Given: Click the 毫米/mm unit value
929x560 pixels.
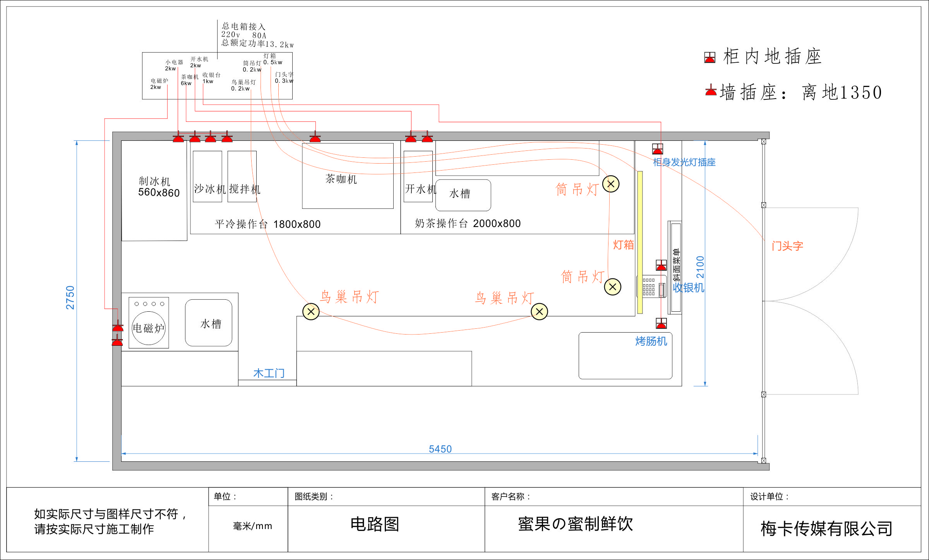Looking at the screenshot, I should tap(252, 526).
